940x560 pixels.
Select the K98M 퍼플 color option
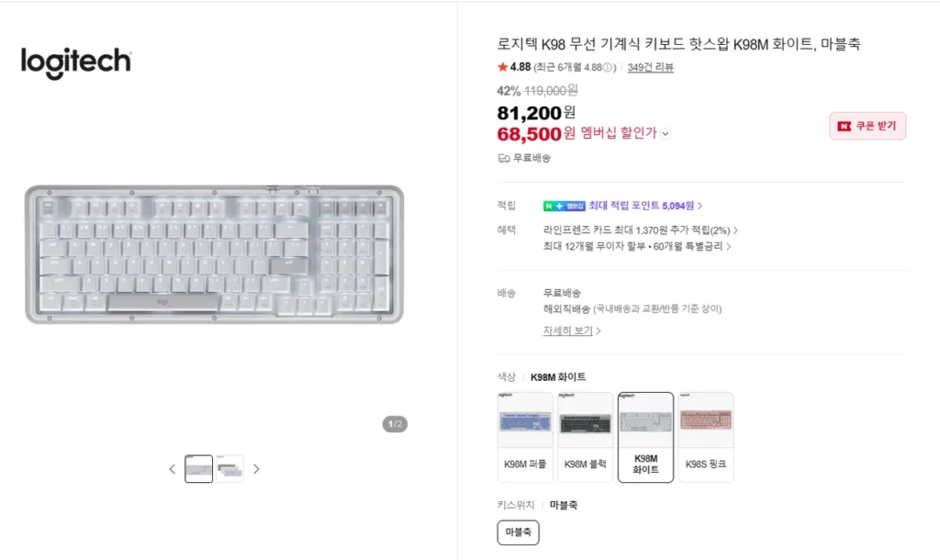(525, 437)
